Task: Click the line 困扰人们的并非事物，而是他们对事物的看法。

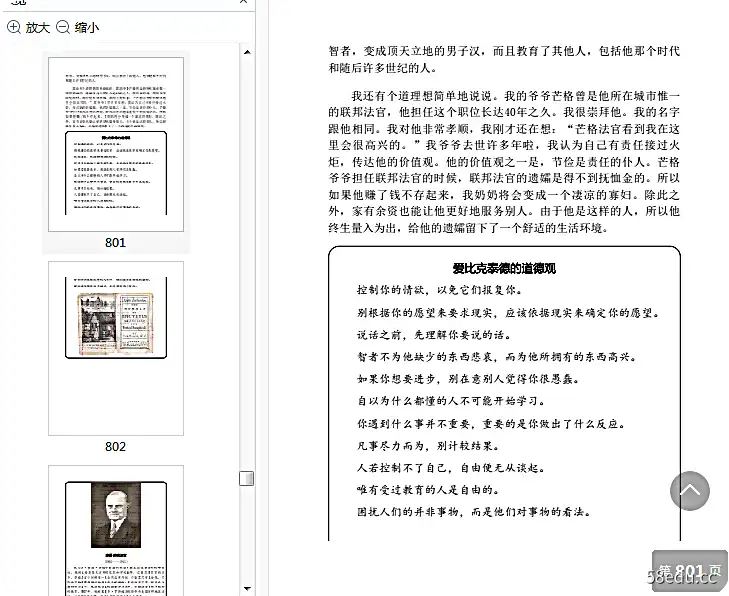Action: (474, 512)
